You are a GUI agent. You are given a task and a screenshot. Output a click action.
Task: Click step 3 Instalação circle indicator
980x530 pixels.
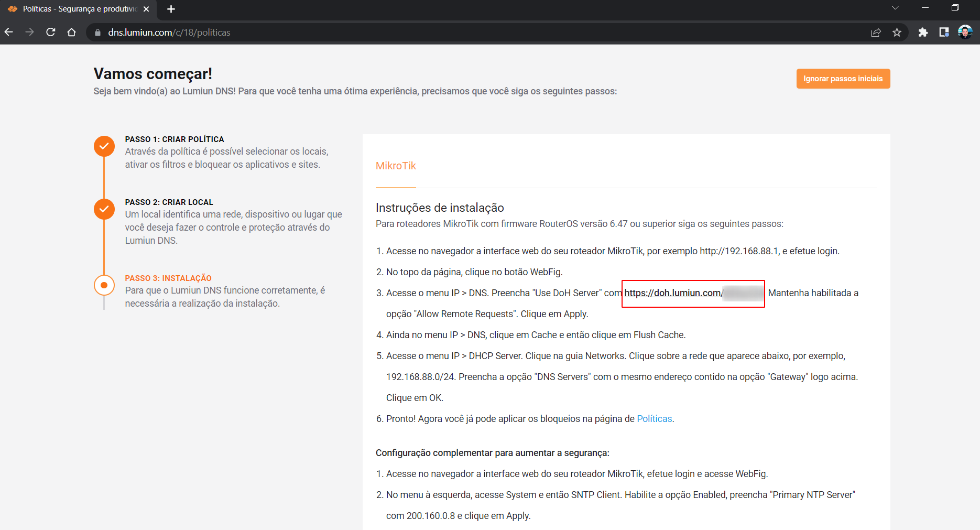click(x=104, y=285)
